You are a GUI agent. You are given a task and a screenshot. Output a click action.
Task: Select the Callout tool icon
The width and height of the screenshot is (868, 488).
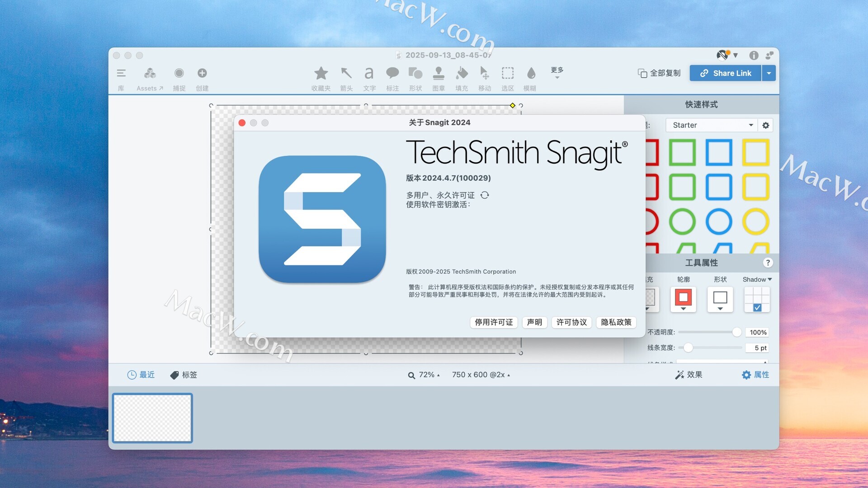click(392, 73)
